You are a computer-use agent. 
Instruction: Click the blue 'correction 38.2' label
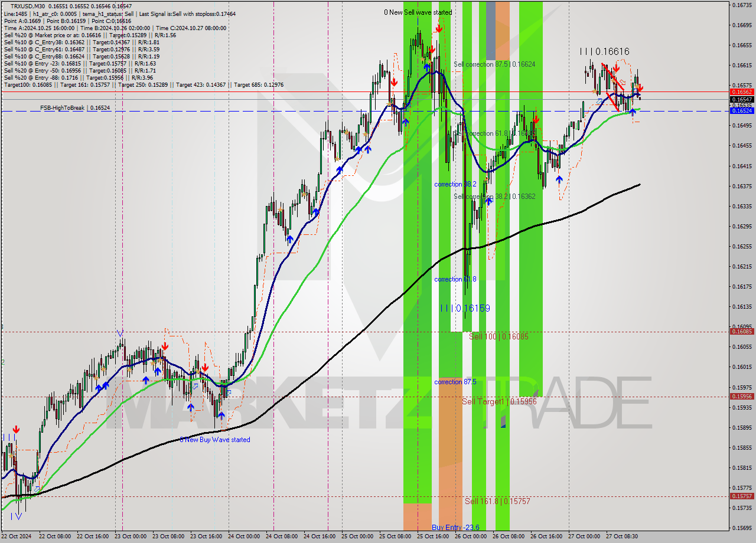pyautogui.click(x=455, y=184)
